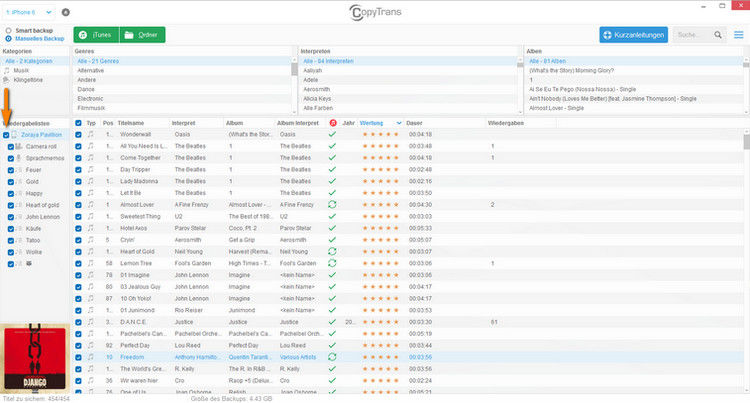
Task: Uncheck the John Lennon playlist checkbox
Action: 11,217
